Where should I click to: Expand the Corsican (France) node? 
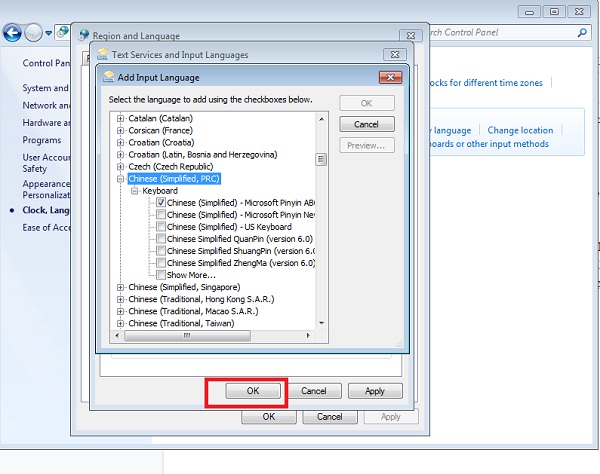click(121, 130)
